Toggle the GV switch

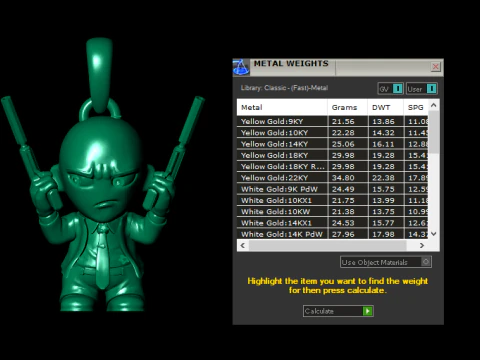coord(397,89)
